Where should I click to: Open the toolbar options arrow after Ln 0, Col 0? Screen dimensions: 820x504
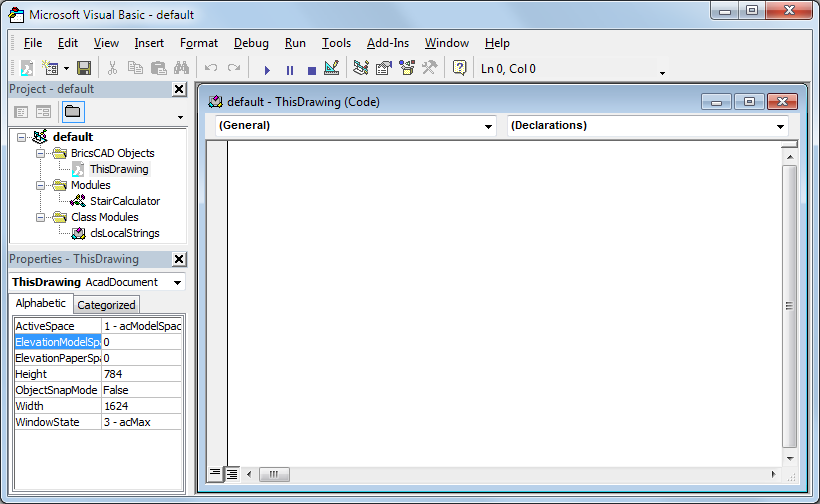click(x=662, y=73)
